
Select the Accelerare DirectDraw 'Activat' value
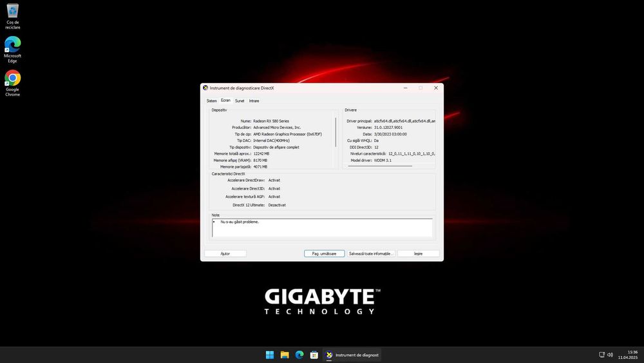point(274,180)
